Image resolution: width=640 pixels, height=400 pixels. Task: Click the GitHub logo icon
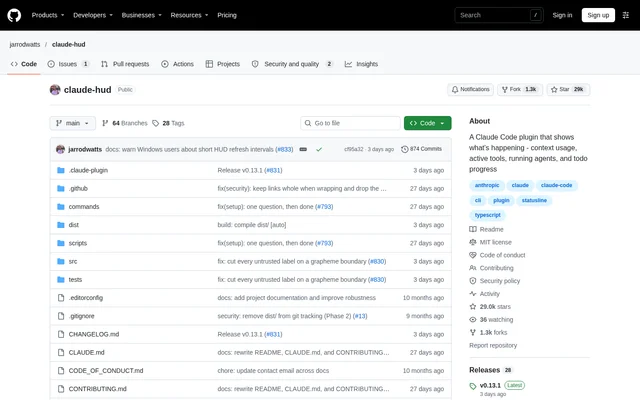coord(14,15)
